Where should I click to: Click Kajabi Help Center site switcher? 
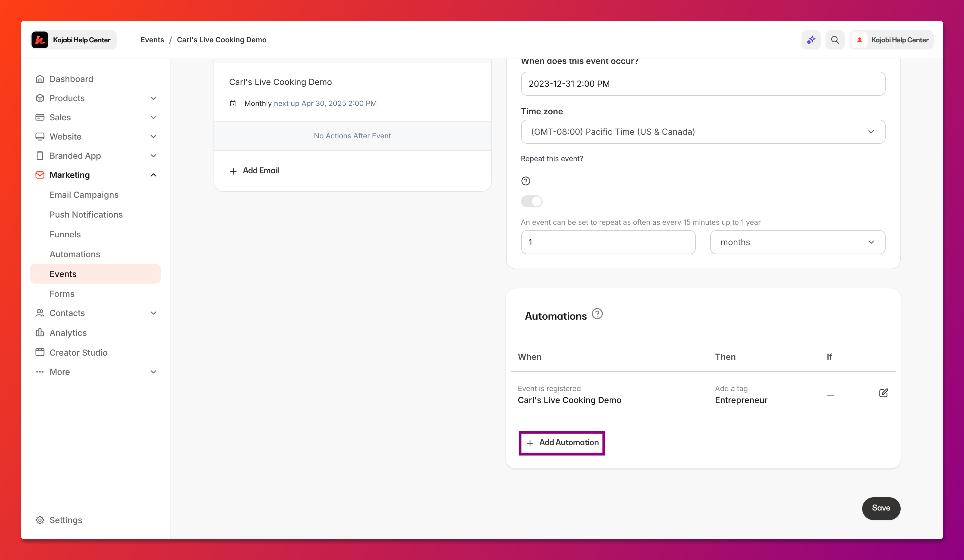point(74,40)
